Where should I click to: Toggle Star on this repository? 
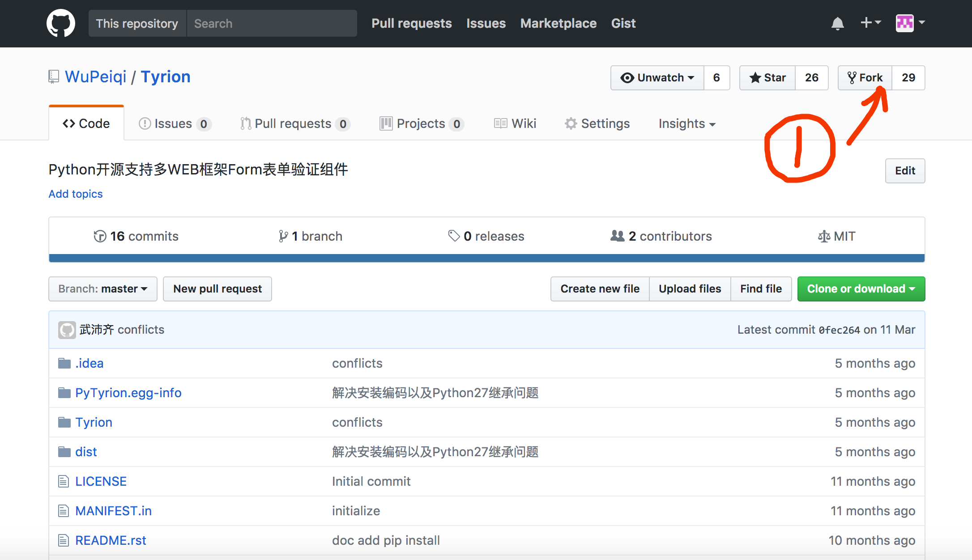pos(768,78)
